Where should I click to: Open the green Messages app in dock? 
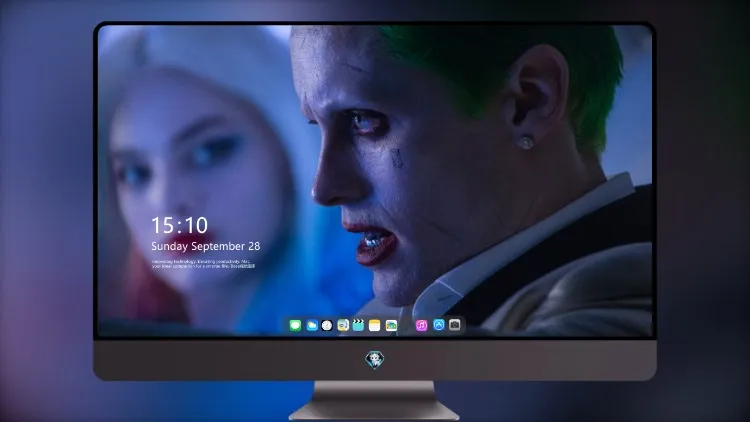[x=295, y=325]
